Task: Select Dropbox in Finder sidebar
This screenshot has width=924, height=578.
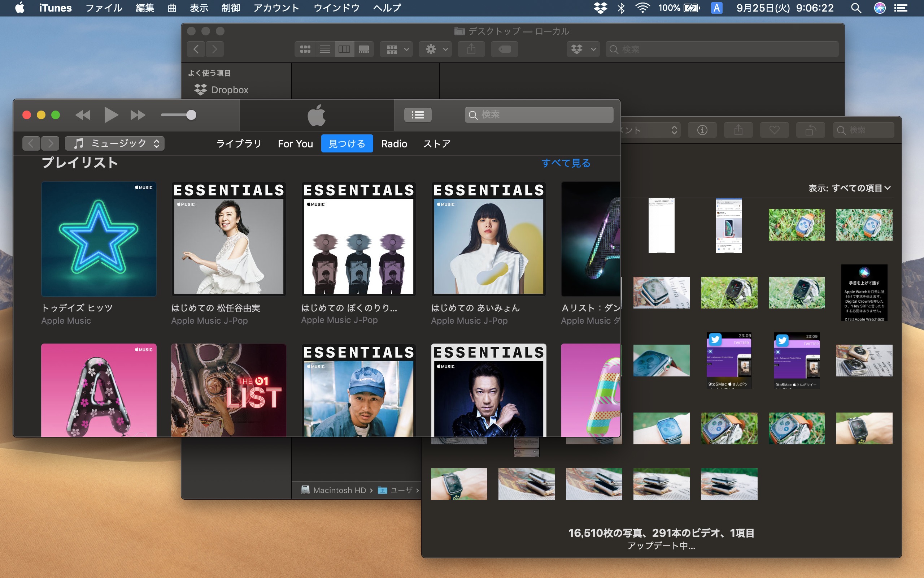Action: click(x=222, y=90)
